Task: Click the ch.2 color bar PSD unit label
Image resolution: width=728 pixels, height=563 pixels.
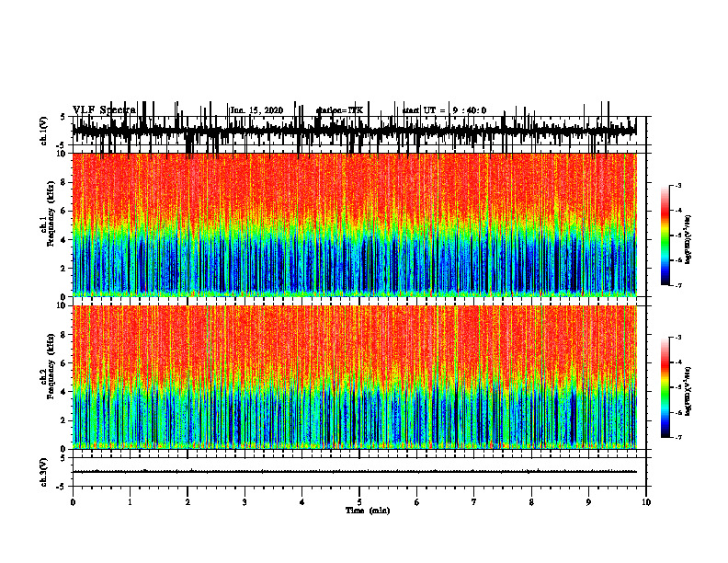Action: [688, 391]
